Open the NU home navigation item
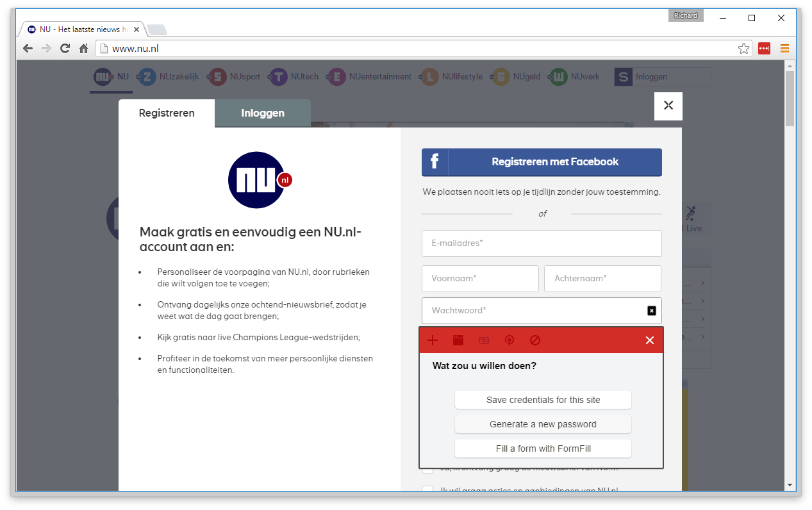812x510 pixels. (x=111, y=77)
